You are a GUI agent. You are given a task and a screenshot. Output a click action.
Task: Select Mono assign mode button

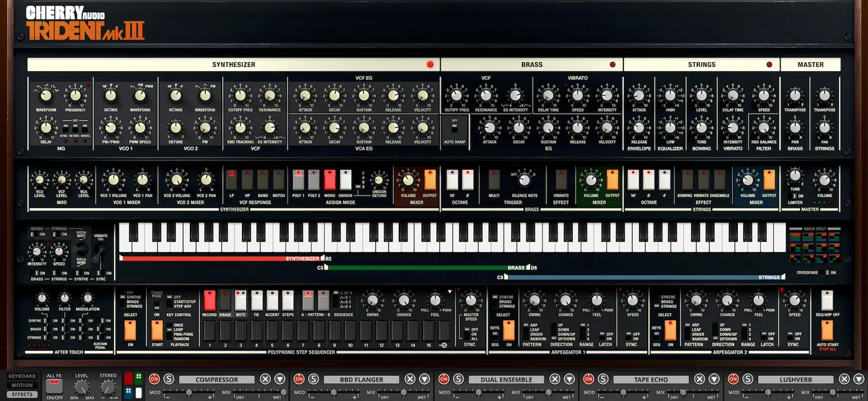click(330, 180)
